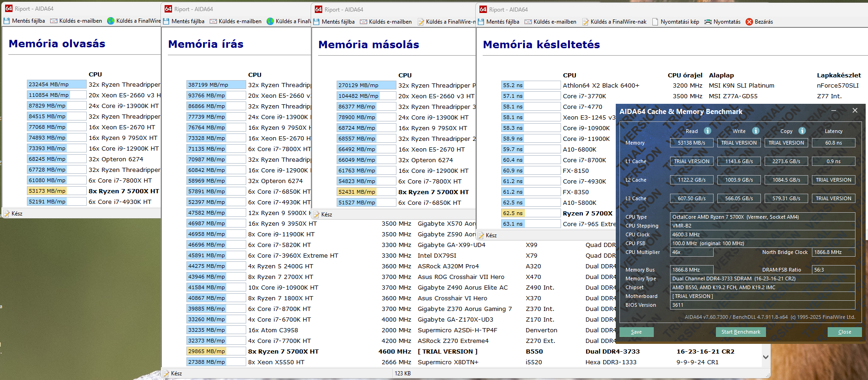The width and height of the screenshot is (868, 380).
Task: Click the DRAM:FSB Ratio value 56:3
Action: (x=834, y=270)
